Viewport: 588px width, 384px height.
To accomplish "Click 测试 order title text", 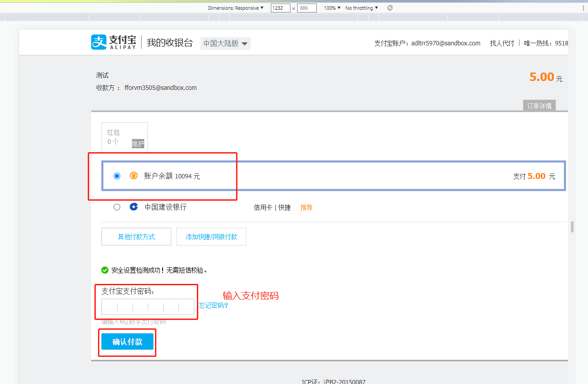I will click(102, 75).
